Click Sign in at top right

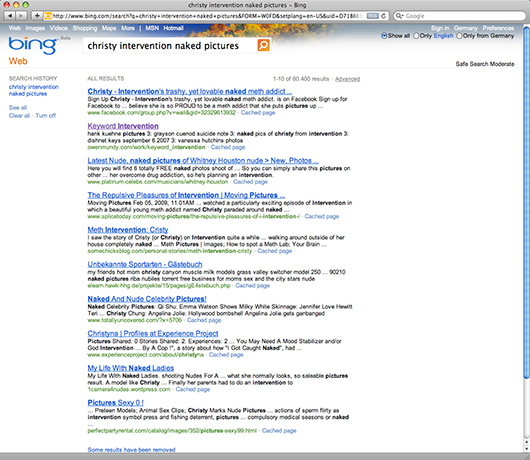(440, 28)
